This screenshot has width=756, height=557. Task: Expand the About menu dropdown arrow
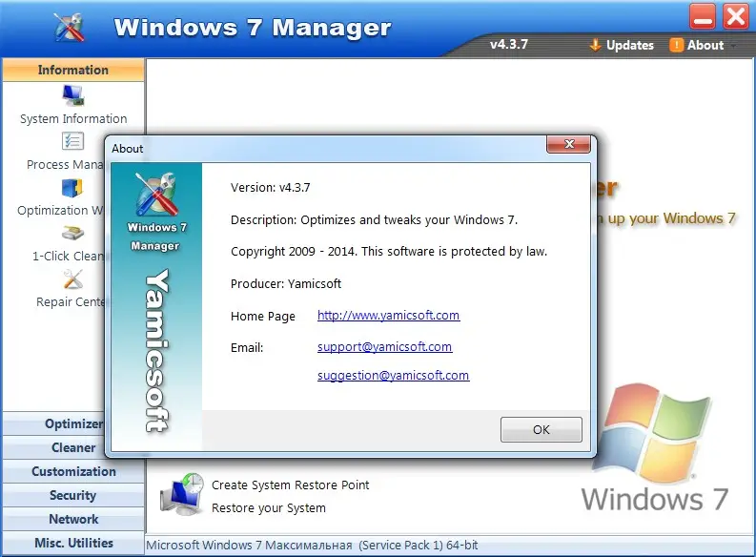pos(733,46)
